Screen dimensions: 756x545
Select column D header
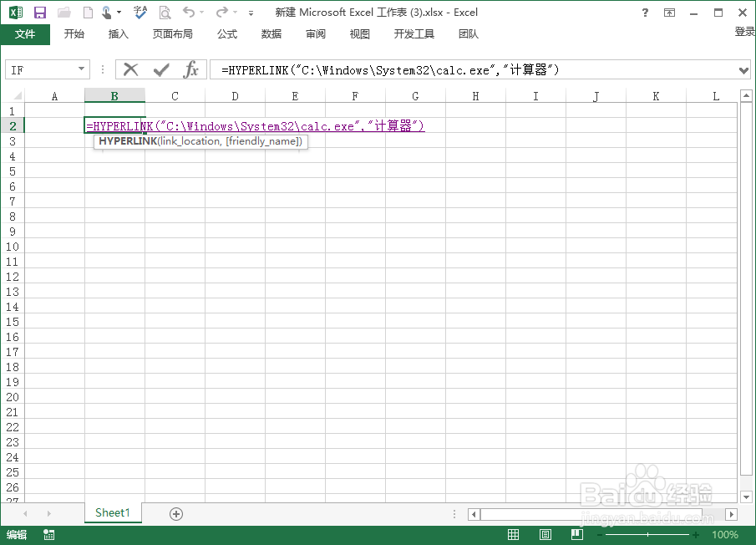pos(235,96)
